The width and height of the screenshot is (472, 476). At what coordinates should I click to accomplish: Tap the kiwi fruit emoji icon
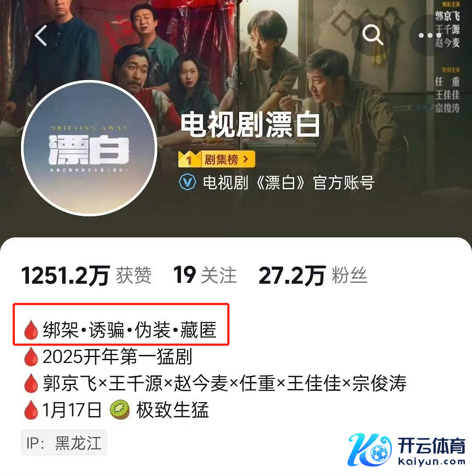(120, 410)
